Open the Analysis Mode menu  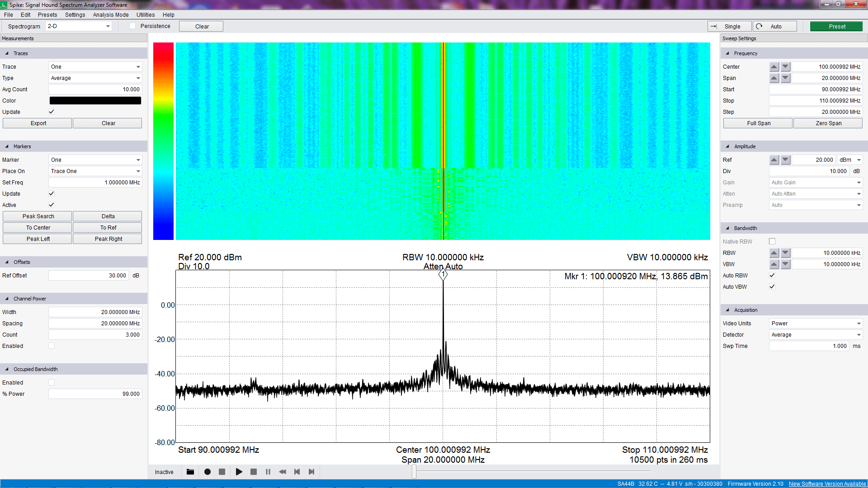coord(110,14)
